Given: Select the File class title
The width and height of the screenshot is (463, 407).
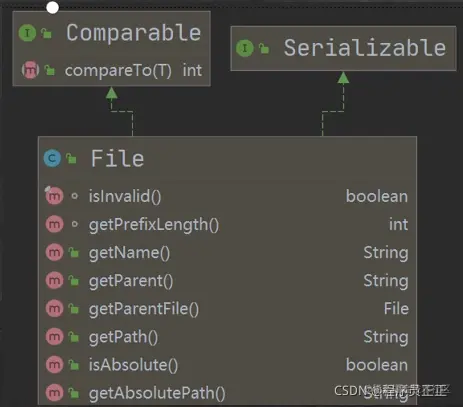Looking at the screenshot, I should click(x=117, y=158).
